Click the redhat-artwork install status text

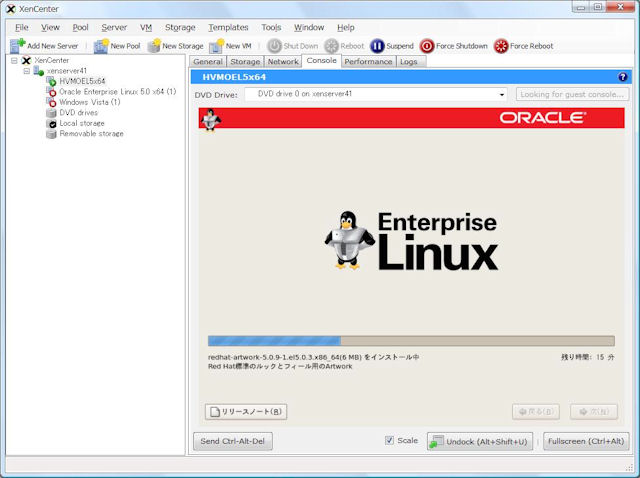[x=313, y=357]
